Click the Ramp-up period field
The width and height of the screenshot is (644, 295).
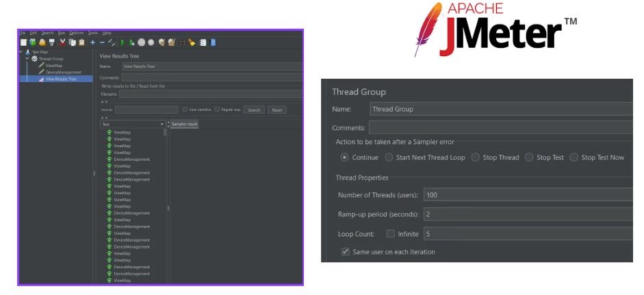point(528,214)
